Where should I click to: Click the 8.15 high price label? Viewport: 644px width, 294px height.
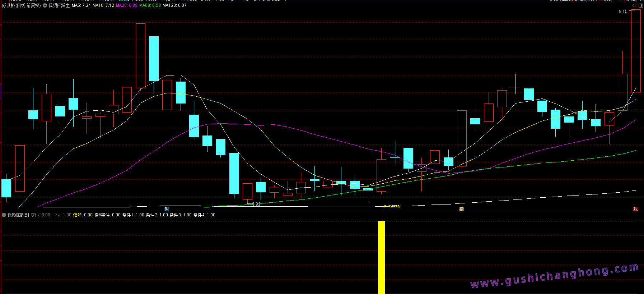click(623, 12)
